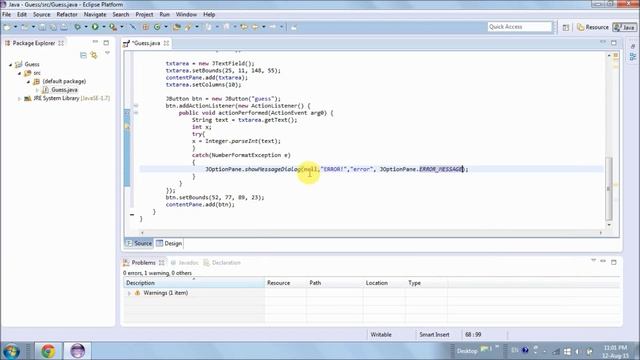Screen dimensions: 640x360
Task: Switch to the Source editor tab
Action: click(x=138, y=243)
